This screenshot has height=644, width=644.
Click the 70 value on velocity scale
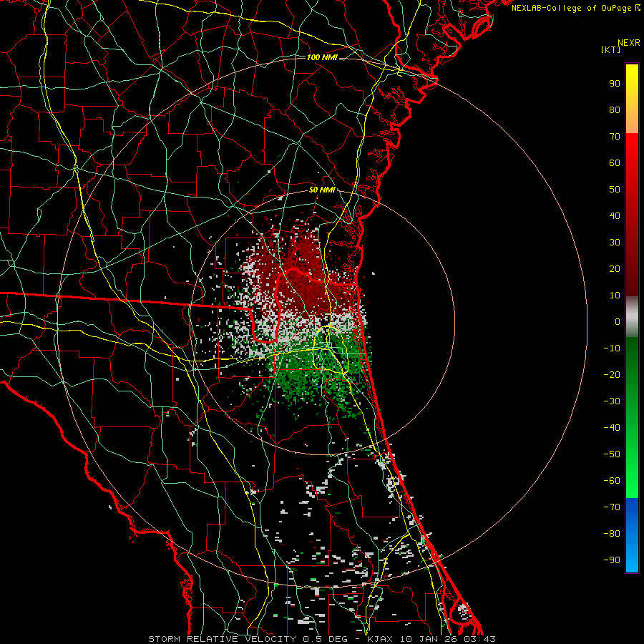point(615,137)
